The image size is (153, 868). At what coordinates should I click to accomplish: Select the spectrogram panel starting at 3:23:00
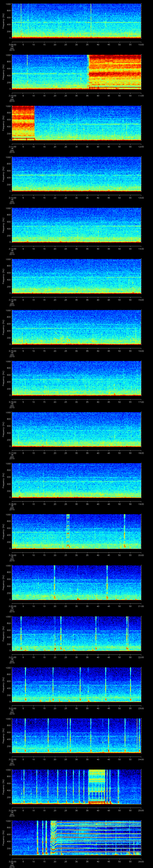[76, 736]
